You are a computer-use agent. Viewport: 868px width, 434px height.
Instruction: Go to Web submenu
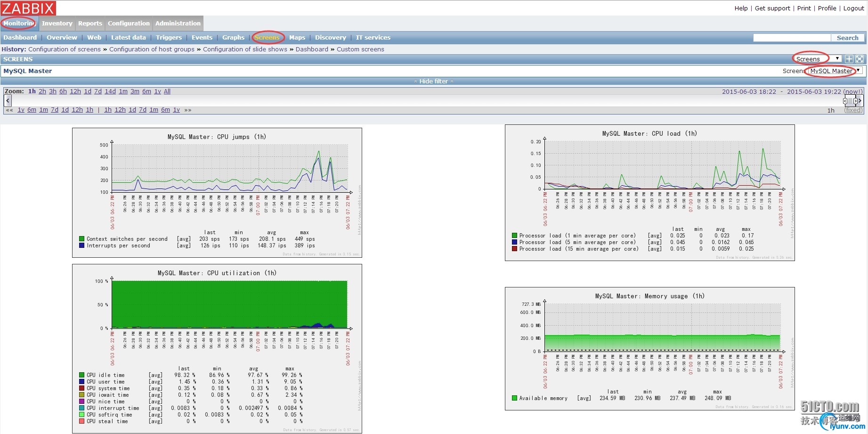(x=94, y=37)
